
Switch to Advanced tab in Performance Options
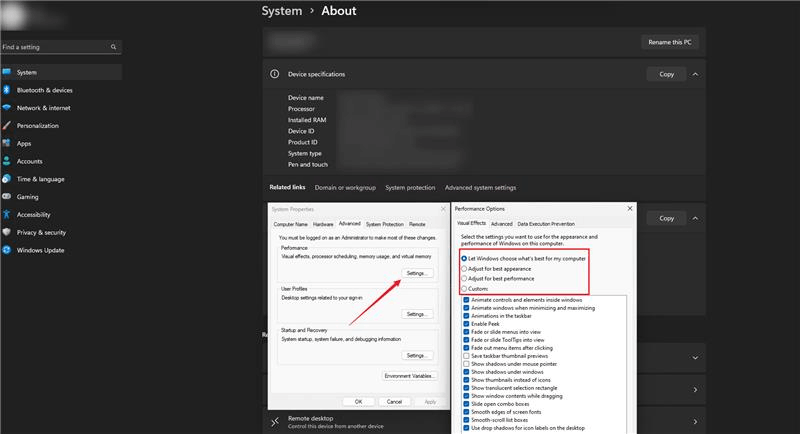pyautogui.click(x=502, y=224)
